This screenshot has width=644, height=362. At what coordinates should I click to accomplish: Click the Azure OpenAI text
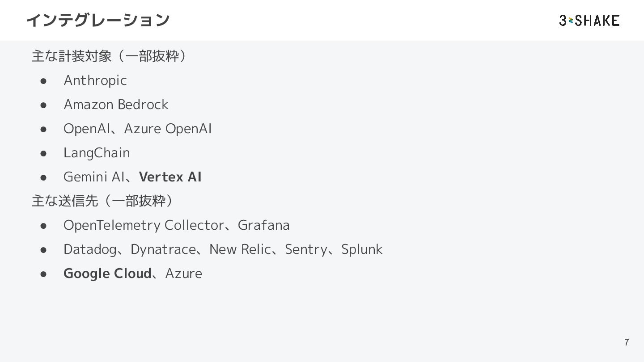coord(168,129)
